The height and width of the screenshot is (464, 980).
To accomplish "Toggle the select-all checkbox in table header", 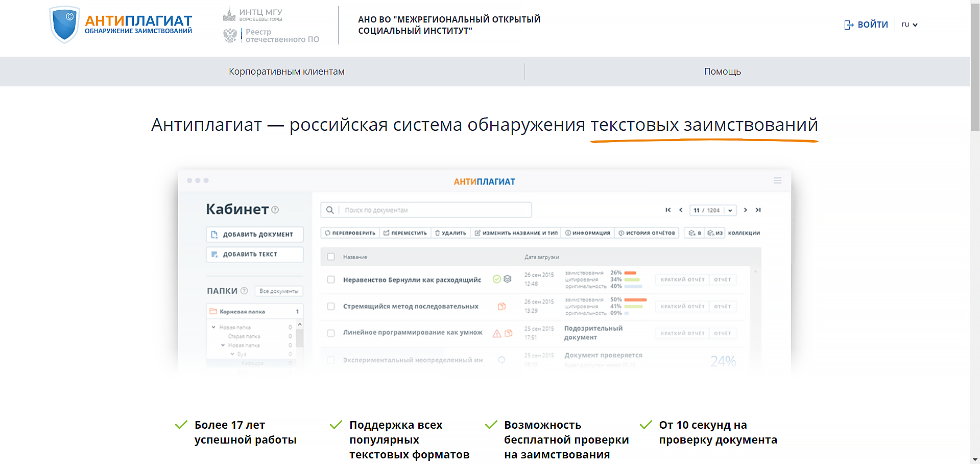I will click(x=331, y=257).
